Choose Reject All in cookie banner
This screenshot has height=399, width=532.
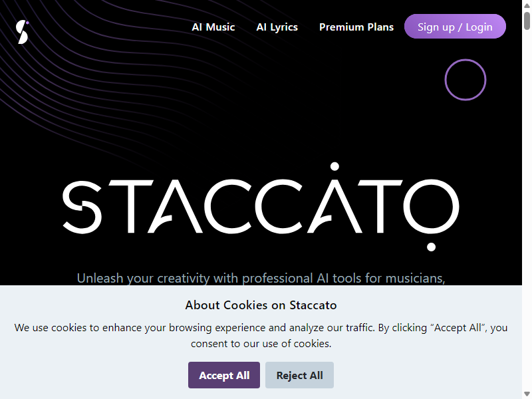tap(300, 375)
